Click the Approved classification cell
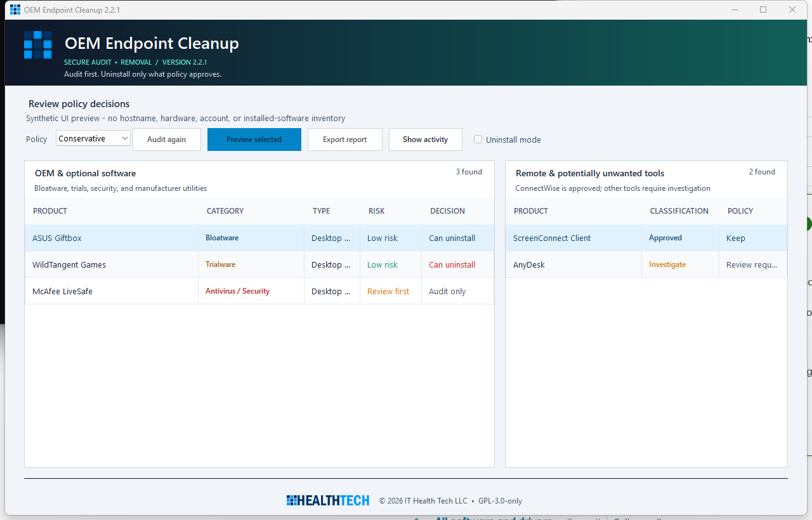Image resolution: width=812 pixels, height=520 pixels. click(681, 238)
